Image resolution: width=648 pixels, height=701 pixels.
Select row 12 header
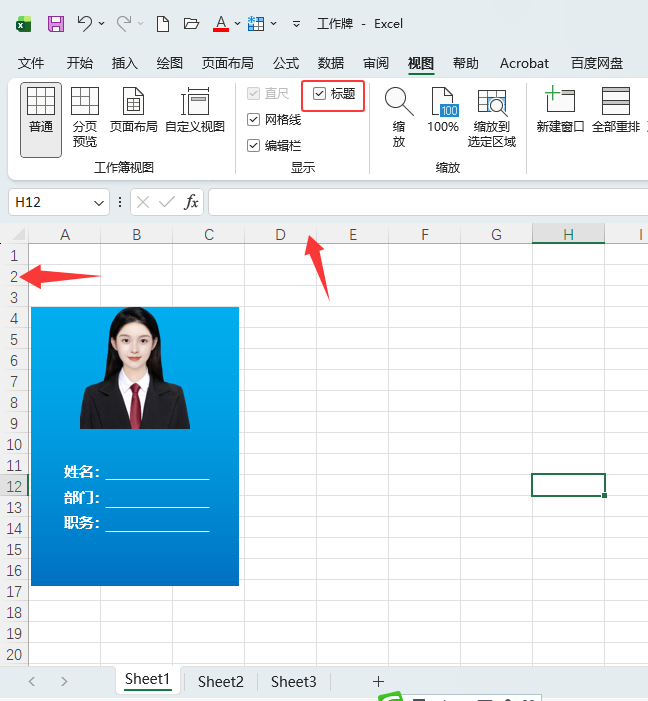[x=14, y=486]
